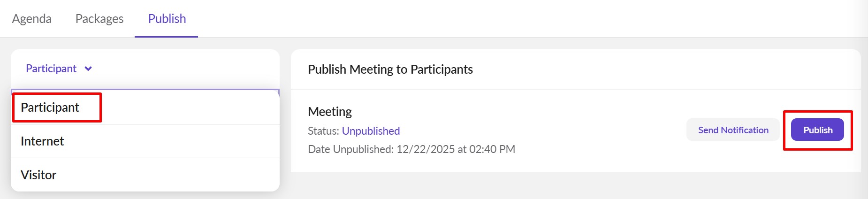The height and width of the screenshot is (199, 868).
Task: Click the Unpublished status link
Action: click(371, 131)
